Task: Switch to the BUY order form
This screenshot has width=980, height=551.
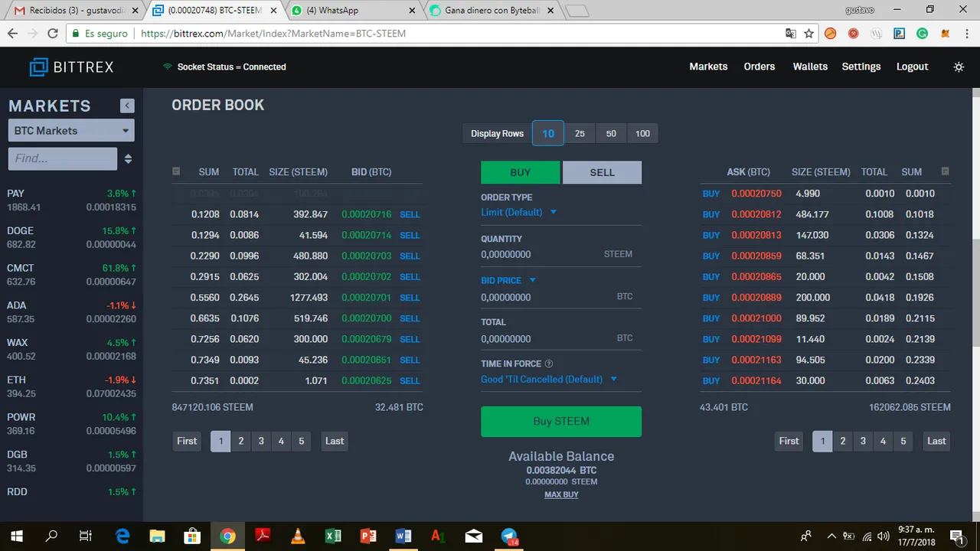Action: [521, 172]
